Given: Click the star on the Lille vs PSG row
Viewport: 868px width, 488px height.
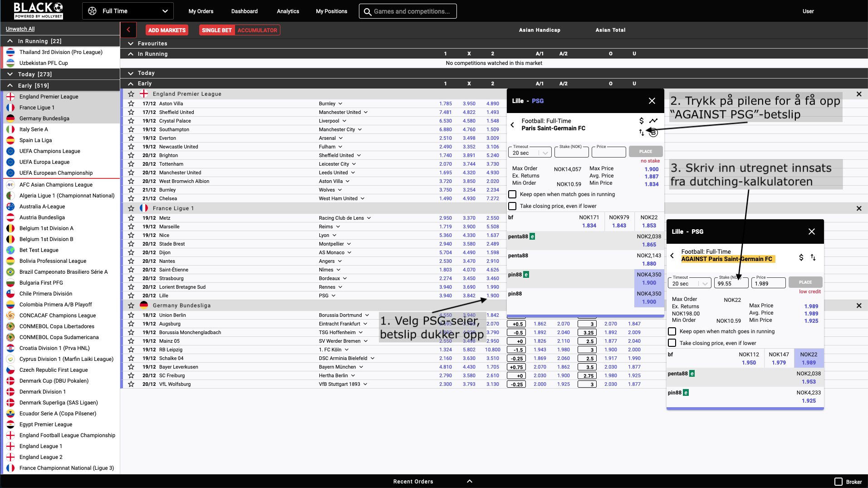Looking at the screenshot, I should (x=131, y=296).
